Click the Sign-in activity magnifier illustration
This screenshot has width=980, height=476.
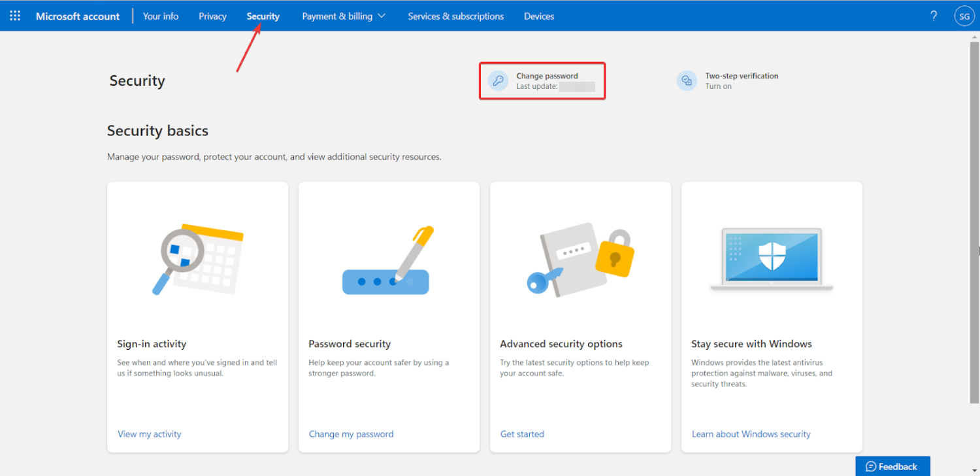pyautogui.click(x=197, y=260)
